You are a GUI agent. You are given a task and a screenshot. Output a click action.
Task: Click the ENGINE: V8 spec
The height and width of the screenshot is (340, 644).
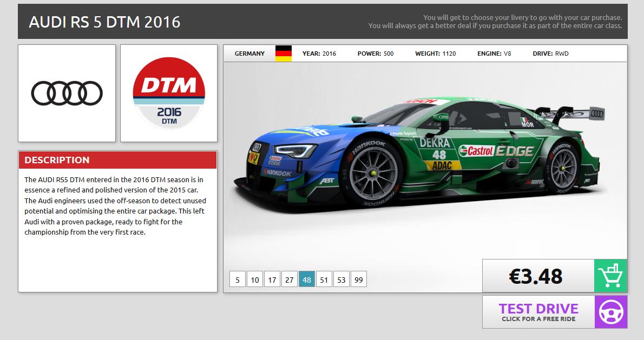point(494,54)
